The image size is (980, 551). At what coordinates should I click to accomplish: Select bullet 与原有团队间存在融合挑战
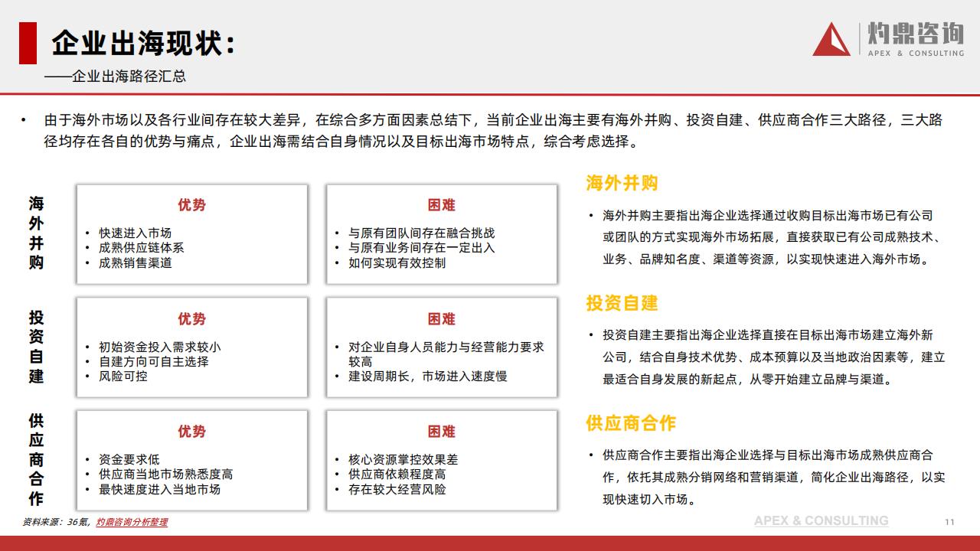[x=421, y=233]
